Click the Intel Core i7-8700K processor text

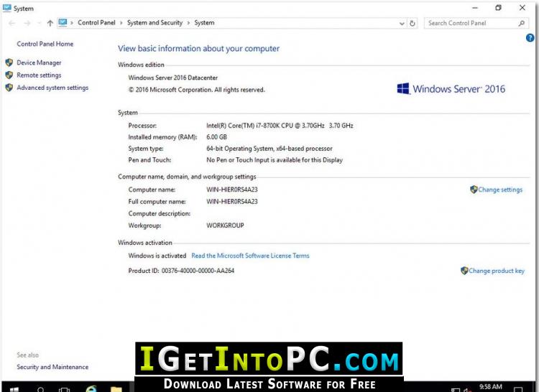pos(280,126)
